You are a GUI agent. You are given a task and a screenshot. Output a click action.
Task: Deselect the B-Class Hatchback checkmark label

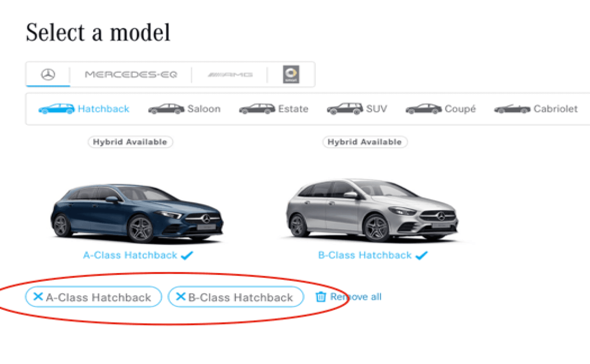click(373, 255)
